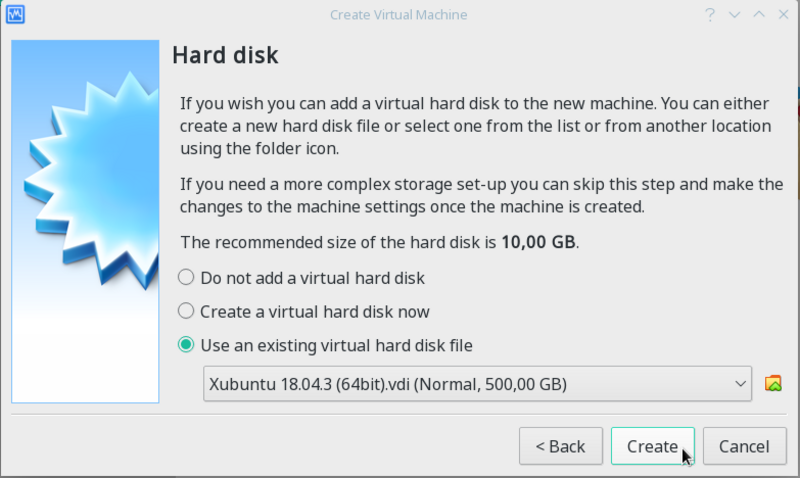Click the paragraph about complex storage set-up
This screenshot has width=800, height=478.
click(480, 196)
